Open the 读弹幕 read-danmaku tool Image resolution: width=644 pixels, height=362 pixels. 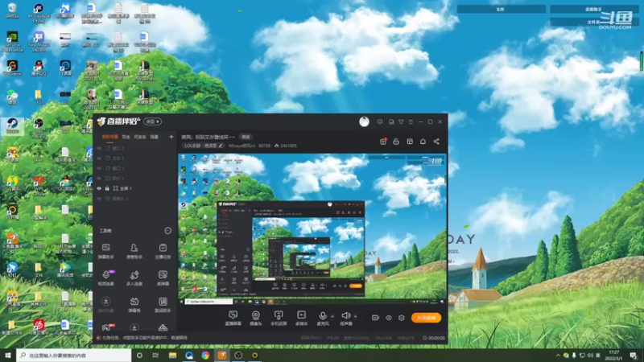coord(163,278)
